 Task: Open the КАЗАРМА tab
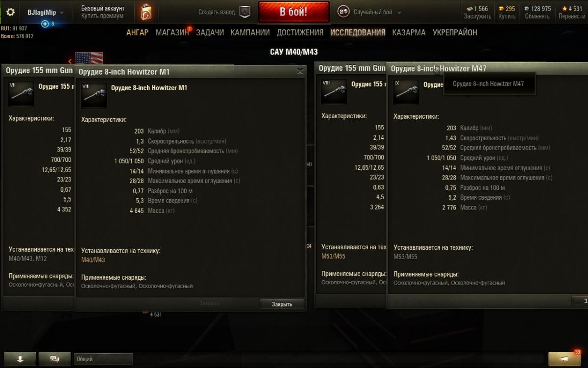click(x=409, y=32)
